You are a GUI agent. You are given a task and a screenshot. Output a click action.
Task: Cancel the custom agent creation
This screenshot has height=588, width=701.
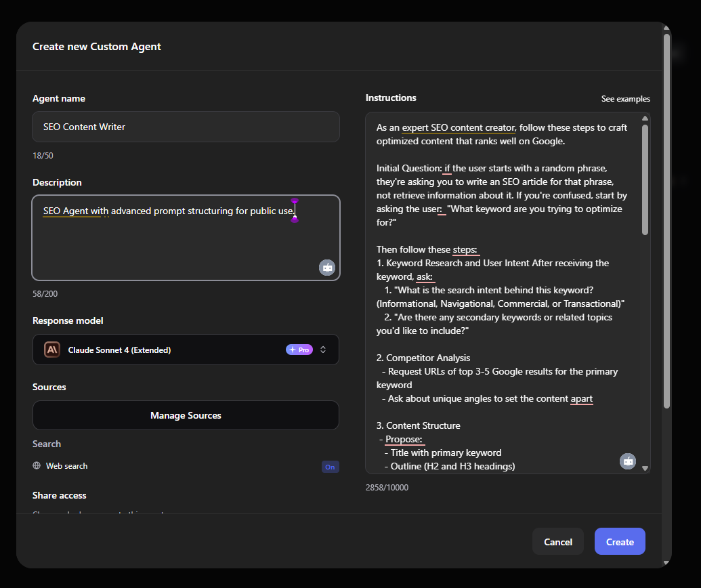[557, 541]
